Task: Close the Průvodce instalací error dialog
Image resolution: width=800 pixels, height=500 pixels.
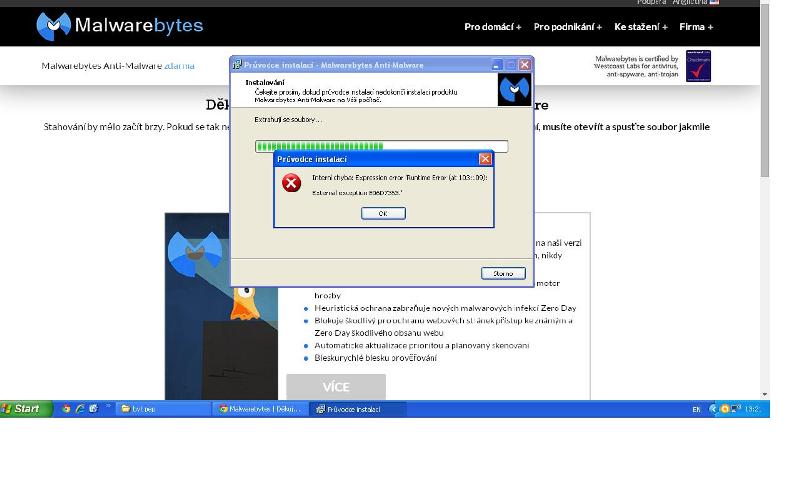Action: click(x=485, y=159)
